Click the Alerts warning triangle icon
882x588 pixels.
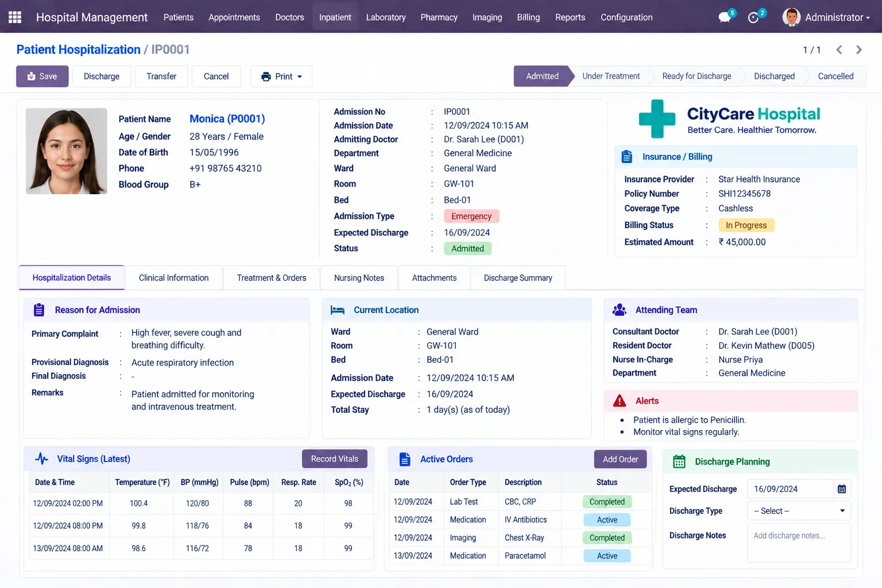pos(620,401)
